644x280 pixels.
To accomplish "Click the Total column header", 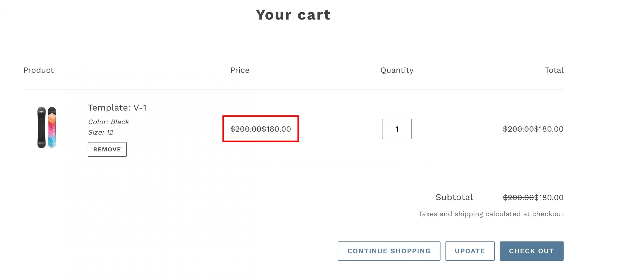I will point(554,70).
